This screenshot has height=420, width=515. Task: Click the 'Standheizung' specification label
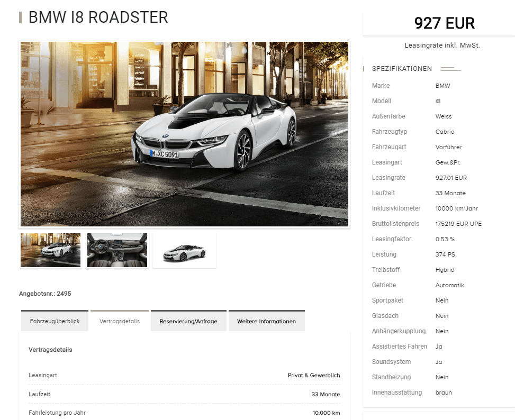coord(391,377)
